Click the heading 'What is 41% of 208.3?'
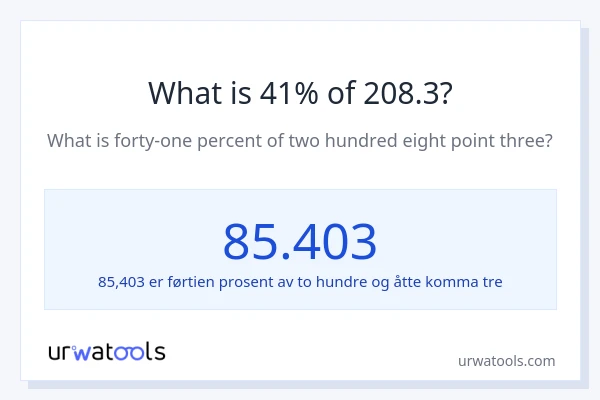Viewport: 600px width, 400px height. pyautogui.click(x=300, y=92)
